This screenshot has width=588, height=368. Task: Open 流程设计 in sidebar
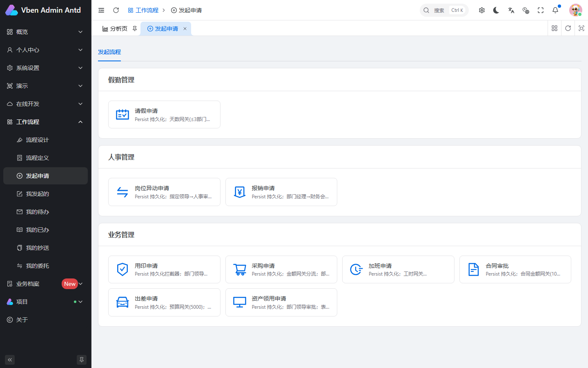(x=45, y=140)
